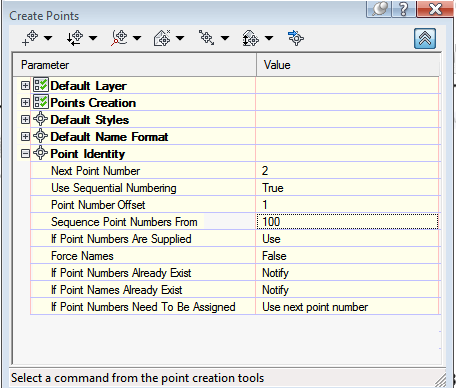Click the Sequence Point Numbers From value 100
The height and width of the screenshot is (388, 456).
pyautogui.click(x=347, y=222)
